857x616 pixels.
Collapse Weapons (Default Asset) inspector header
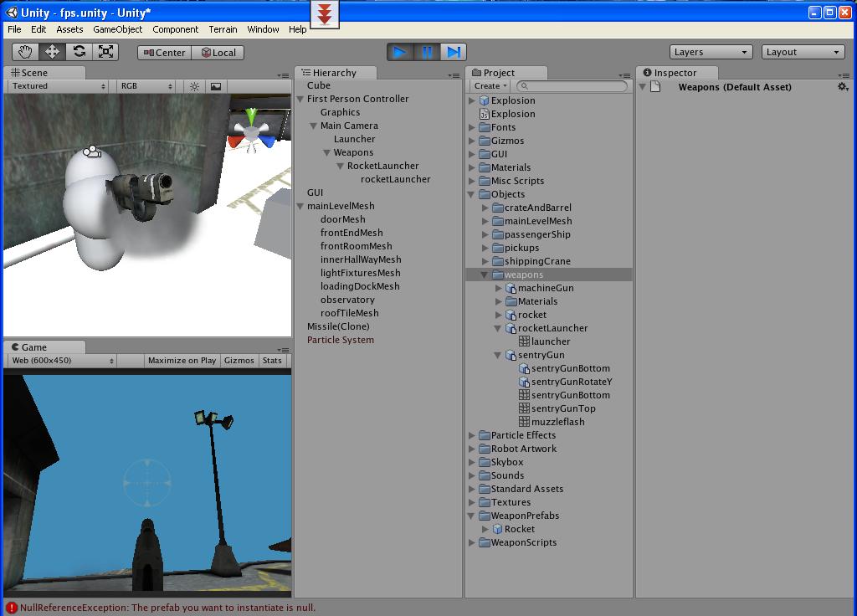tap(643, 87)
